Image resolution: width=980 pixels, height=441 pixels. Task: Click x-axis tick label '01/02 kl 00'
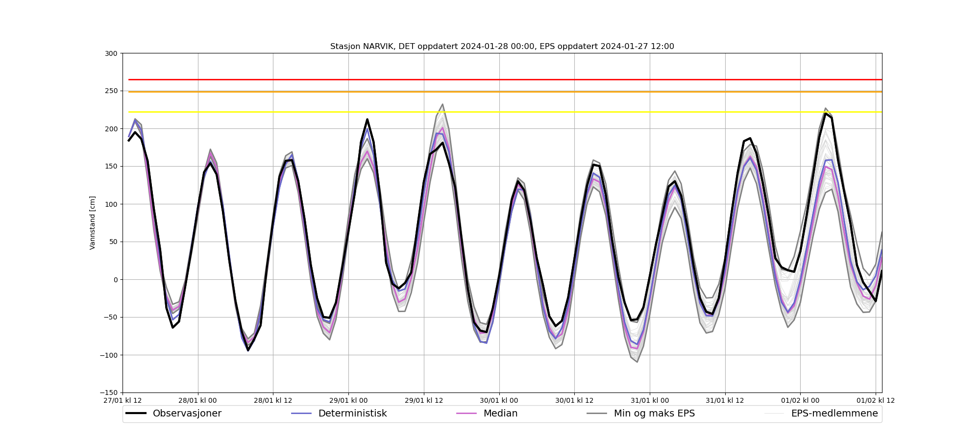coord(801,400)
